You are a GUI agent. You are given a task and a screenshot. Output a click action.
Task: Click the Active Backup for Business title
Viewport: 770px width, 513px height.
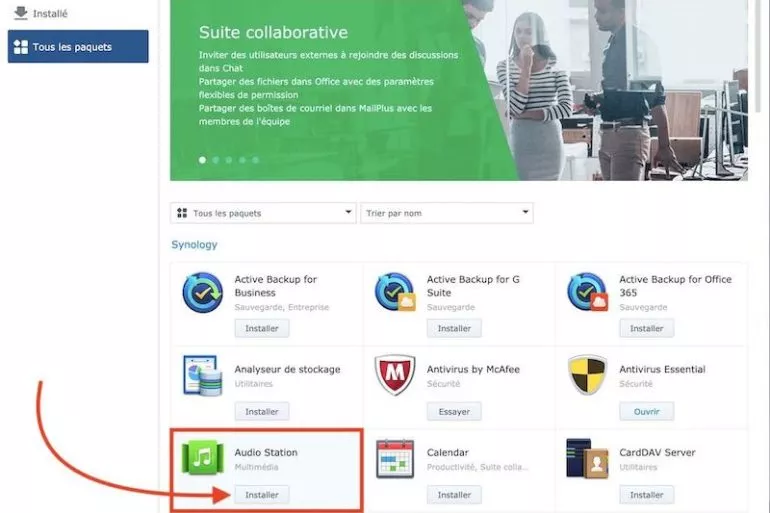276,286
